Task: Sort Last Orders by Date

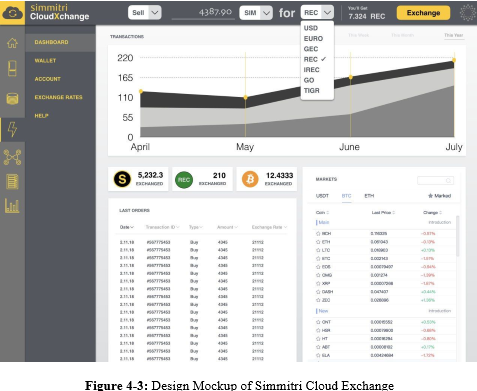Action: [x=127, y=227]
